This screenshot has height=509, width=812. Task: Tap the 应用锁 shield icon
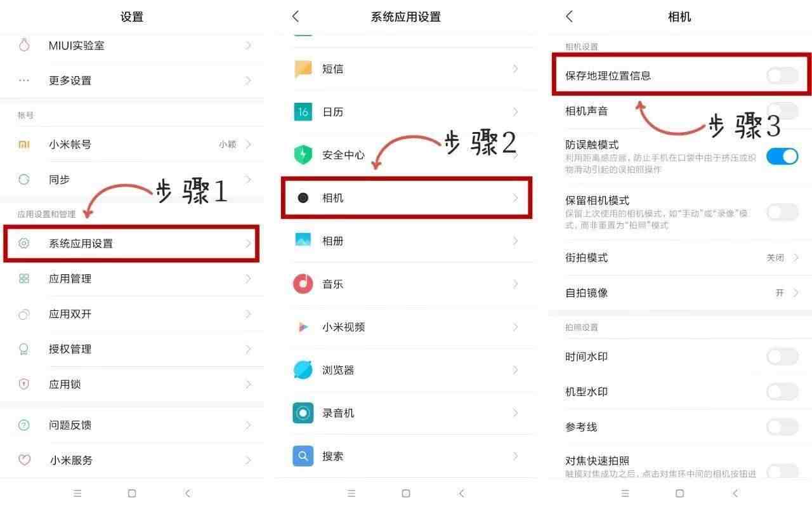[x=24, y=384]
